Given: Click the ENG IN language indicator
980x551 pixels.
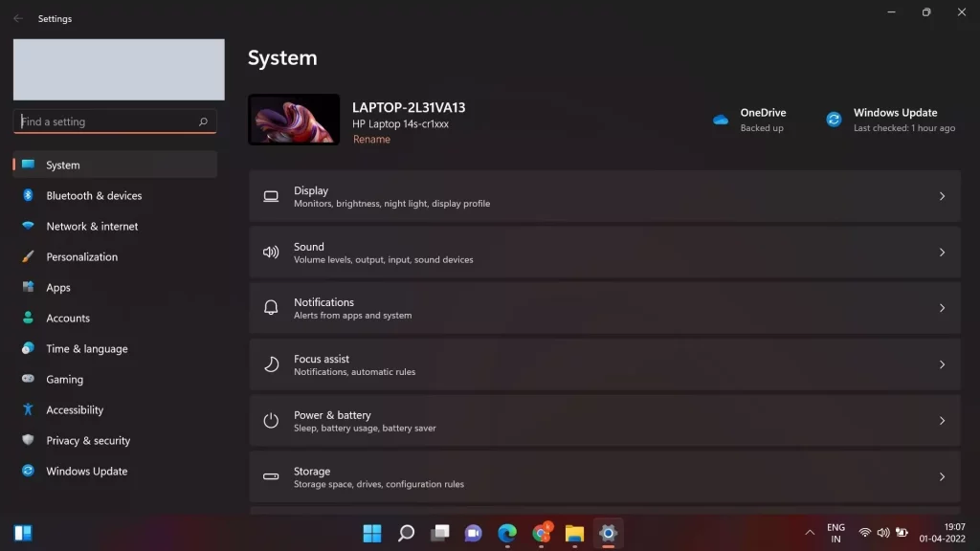Looking at the screenshot, I should tap(835, 533).
